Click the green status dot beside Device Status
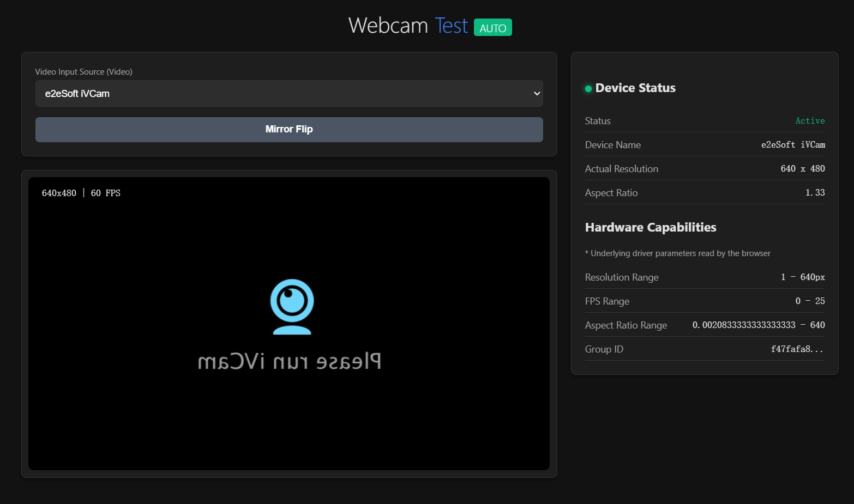Image resolution: width=854 pixels, height=504 pixels. coord(588,88)
